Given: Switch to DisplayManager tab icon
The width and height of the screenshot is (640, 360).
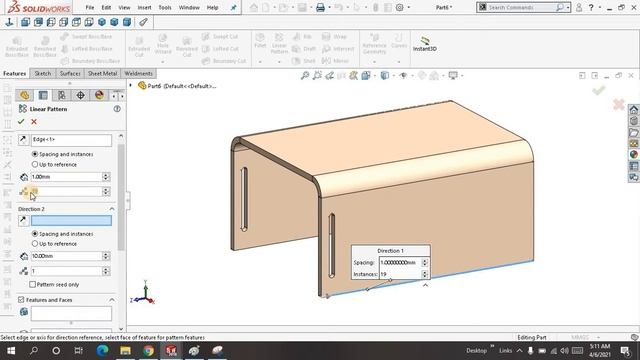Looking at the screenshot, I should pos(99,95).
